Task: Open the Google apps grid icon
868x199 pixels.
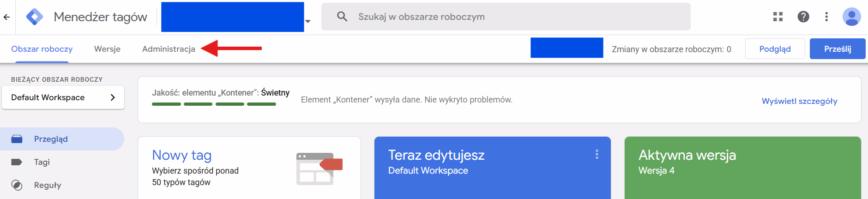Action: click(x=778, y=17)
